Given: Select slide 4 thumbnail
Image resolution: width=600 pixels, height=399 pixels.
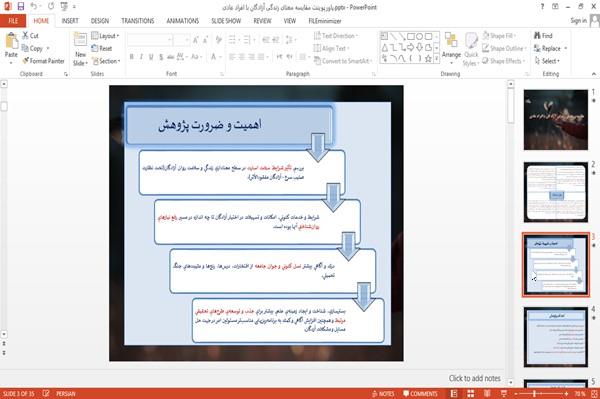Looking at the screenshot, I should (x=556, y=337).
